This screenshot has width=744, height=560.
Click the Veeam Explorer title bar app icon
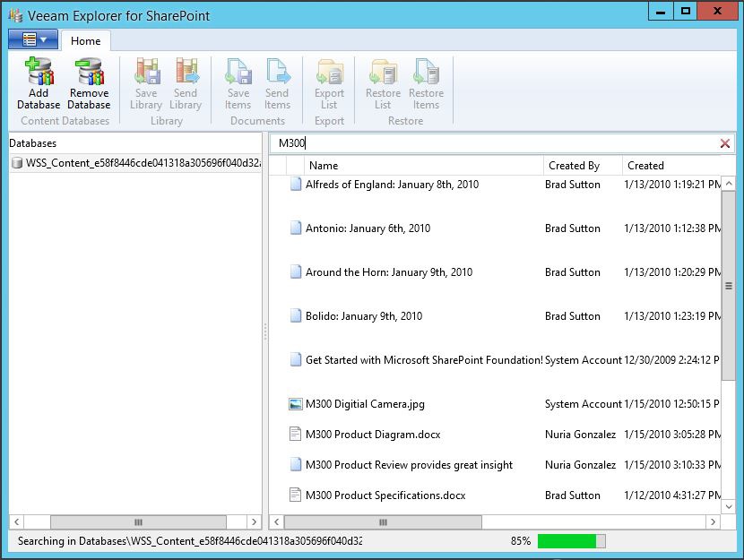point(15,15)
